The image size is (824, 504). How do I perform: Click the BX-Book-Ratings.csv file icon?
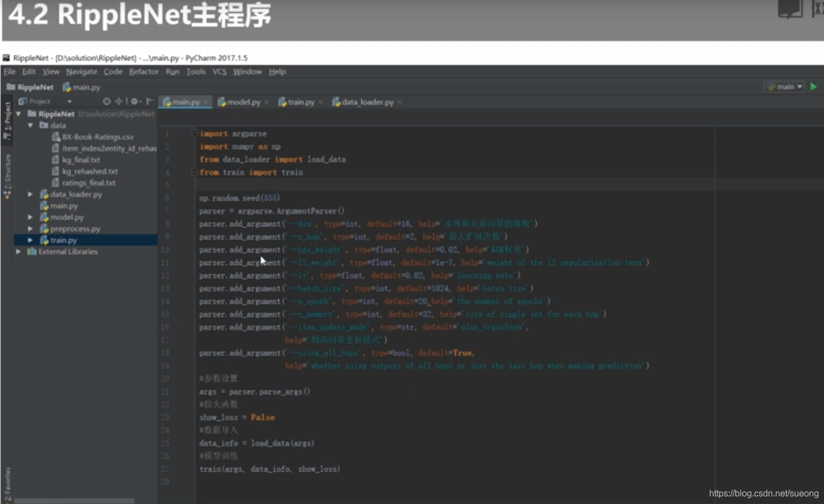click(x=55, y=136)
